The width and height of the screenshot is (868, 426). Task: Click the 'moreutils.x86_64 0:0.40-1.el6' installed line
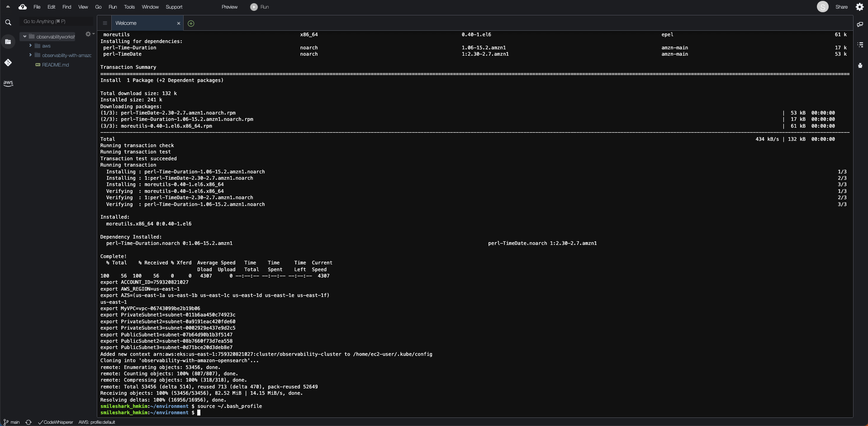click(x=149, y=224)
